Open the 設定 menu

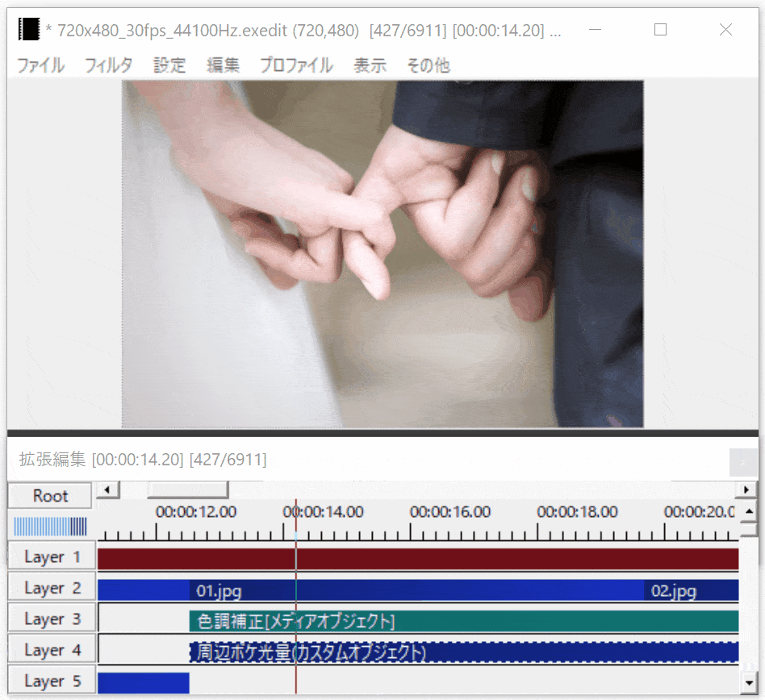(169, 65)
